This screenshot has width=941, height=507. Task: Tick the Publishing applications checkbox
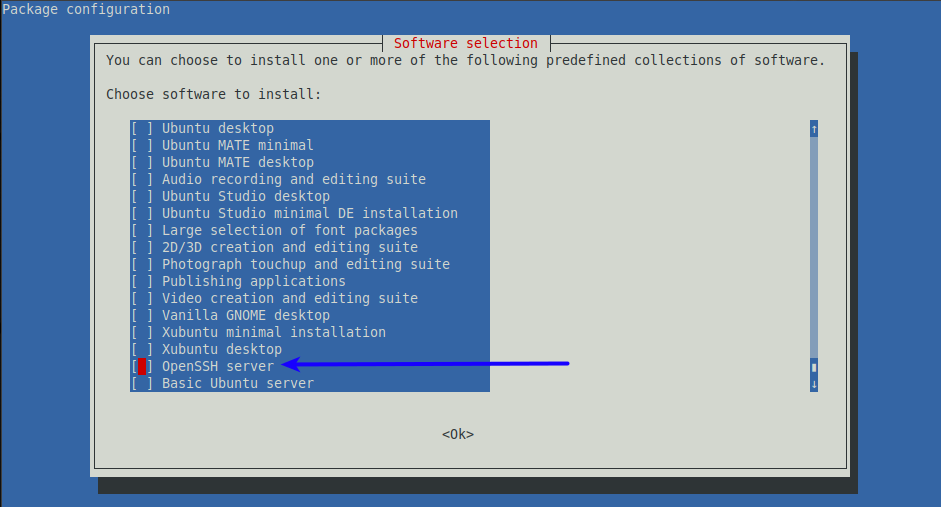click(x=142, y=281)
